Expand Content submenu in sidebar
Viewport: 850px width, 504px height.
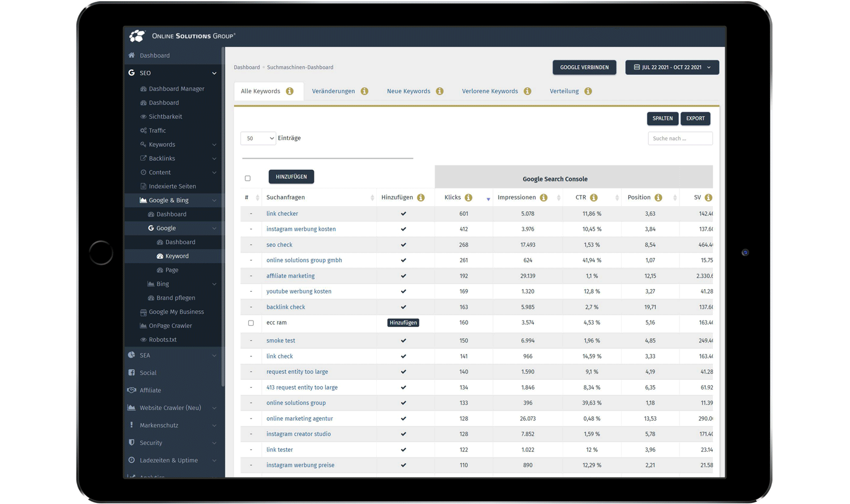[214, 173]
